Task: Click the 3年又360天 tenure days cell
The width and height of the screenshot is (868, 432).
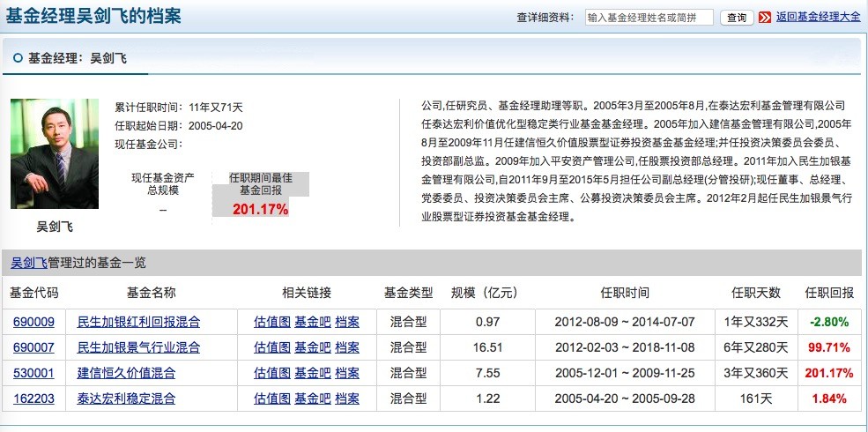Action: tap(755, 373)
